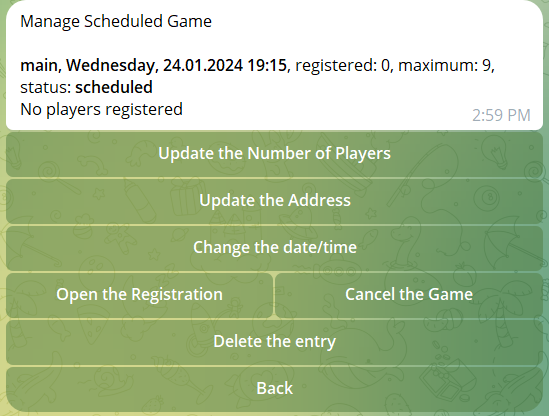Click the word Registration in the button
The image size is (549, 416).
pyautogui.click(x=177, y=294)
